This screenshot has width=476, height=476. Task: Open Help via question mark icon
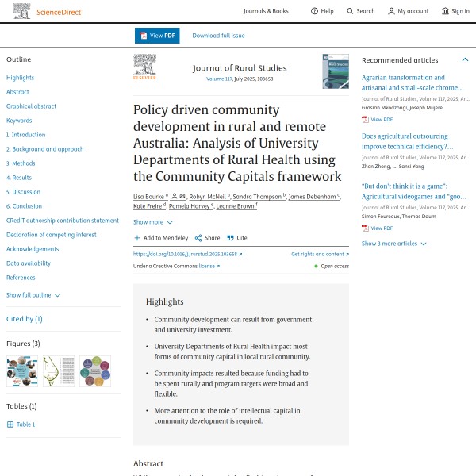pyautogui.click(x=314, y=11)
